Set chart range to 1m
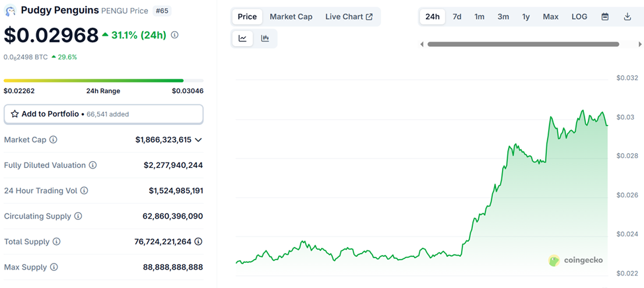Viewport: 644px width, 288px height. pyautogui.click(x=480, y=17)
